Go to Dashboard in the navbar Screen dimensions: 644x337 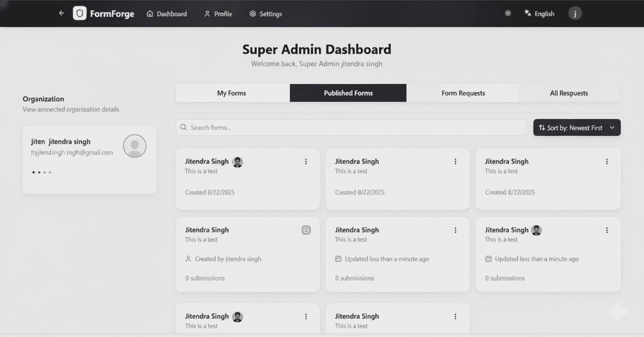[x=166, y=14]
